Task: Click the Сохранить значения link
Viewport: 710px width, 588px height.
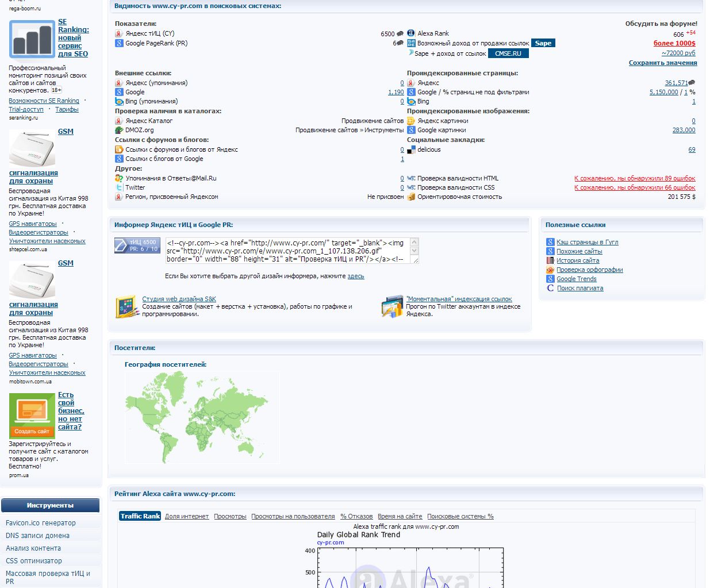Action: 662,63
